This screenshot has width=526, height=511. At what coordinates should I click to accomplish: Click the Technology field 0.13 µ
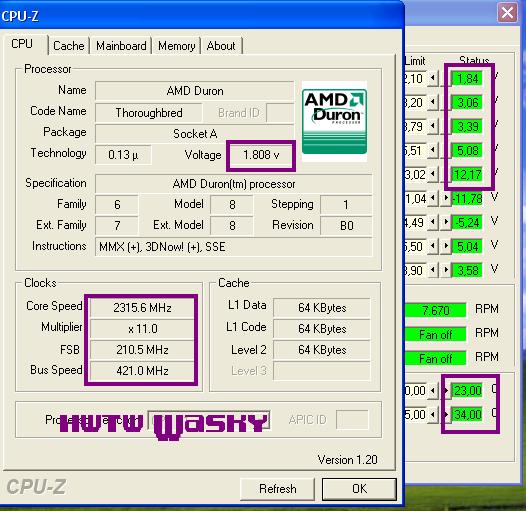click(x=123, y=155)
